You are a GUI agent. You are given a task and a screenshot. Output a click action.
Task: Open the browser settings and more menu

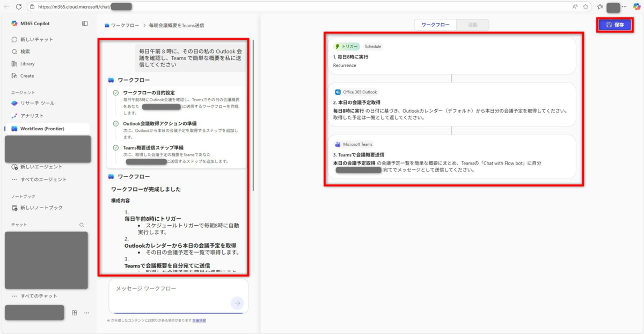point(624,6)
